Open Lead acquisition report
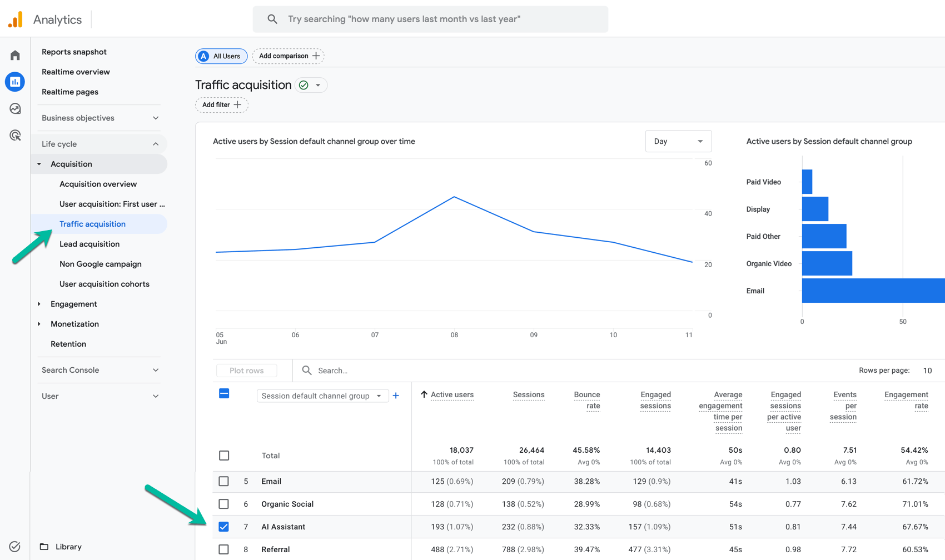945x560 pixels. pos(89,244)
